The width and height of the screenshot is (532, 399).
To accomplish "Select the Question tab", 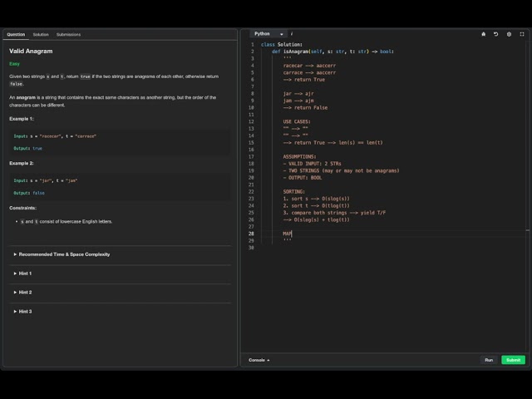I will [16, 35].
